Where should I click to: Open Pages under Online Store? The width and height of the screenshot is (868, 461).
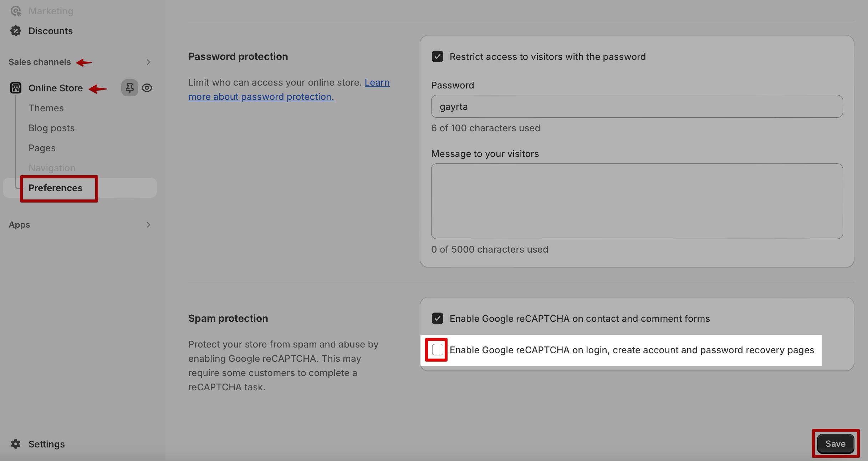tap(42, 148)
